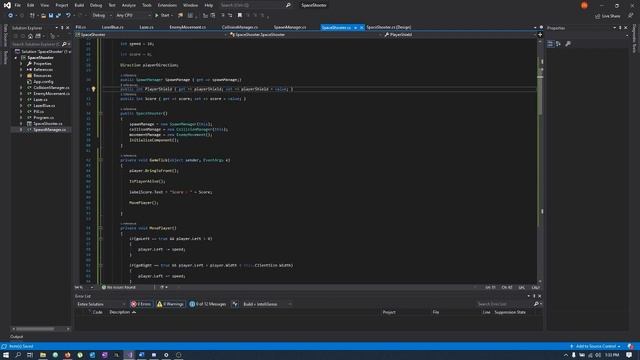This screenshot has height=360, width=640.
Task: Click the Project column header in Error List
Action: [389, 312]
